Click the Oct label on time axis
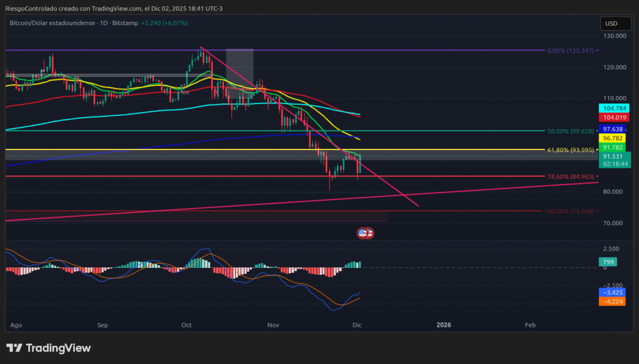 coord(186,325)
